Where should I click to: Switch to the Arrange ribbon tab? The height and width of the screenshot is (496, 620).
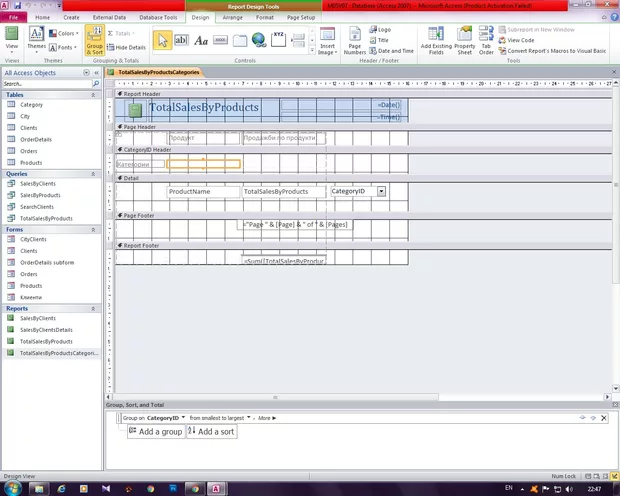(x=232, y=17)
